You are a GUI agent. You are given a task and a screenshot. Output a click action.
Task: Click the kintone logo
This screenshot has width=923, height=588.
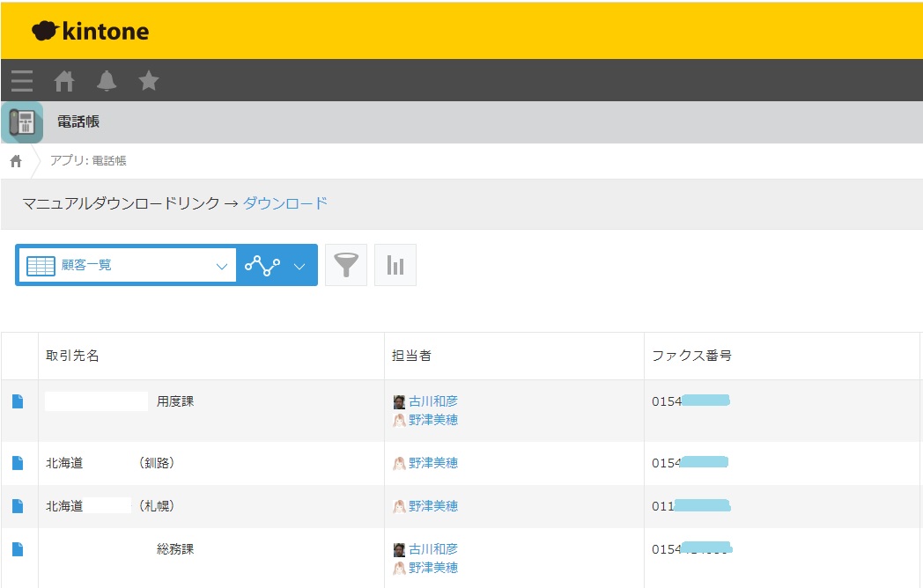pos(90,31)
